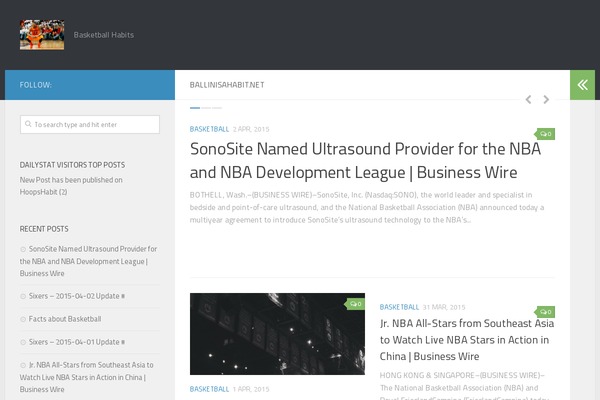Click the dark arena post thumbnail image
The height and width of the screenshot is (400, 600).
pos(277,334)
